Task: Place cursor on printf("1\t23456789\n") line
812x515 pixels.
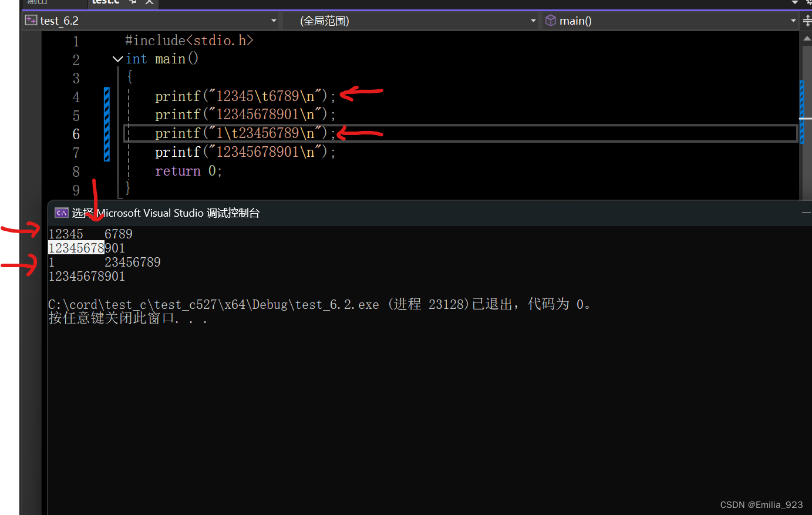Action: (x=245, y=133)
